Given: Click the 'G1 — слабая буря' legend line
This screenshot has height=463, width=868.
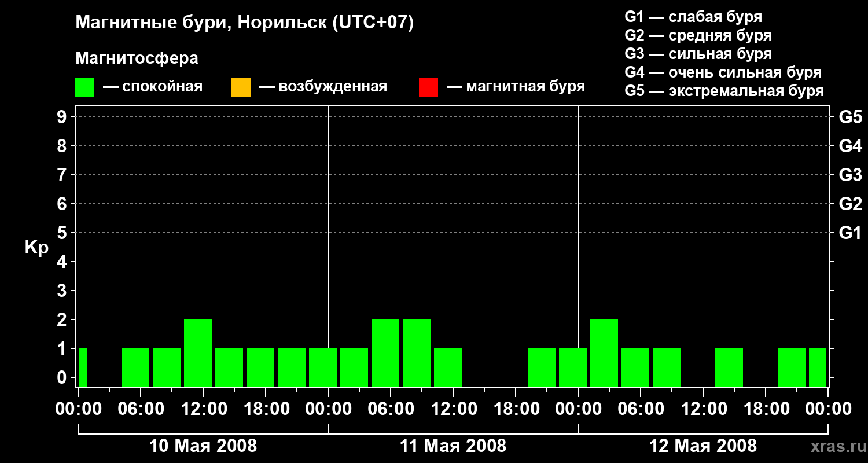Looking at the screenshot, I should (x=693, y=17).
